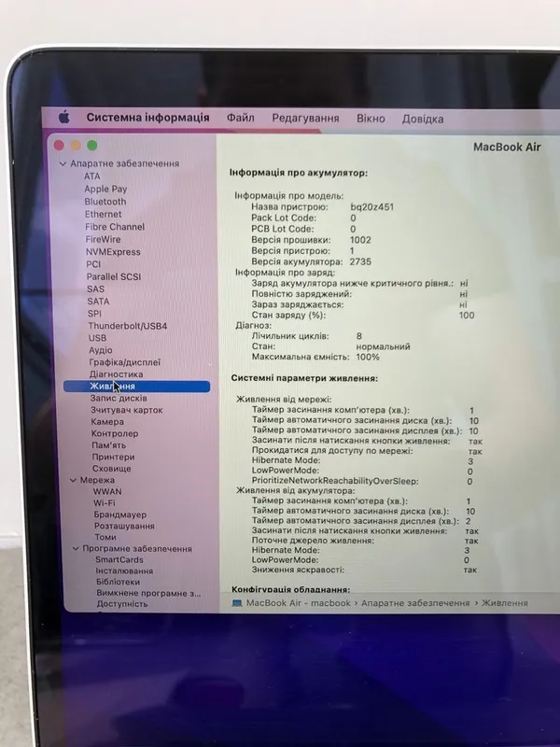Open the Системна інформація app menu
This screenshot has width=560, height=747.
pos(147,118)
